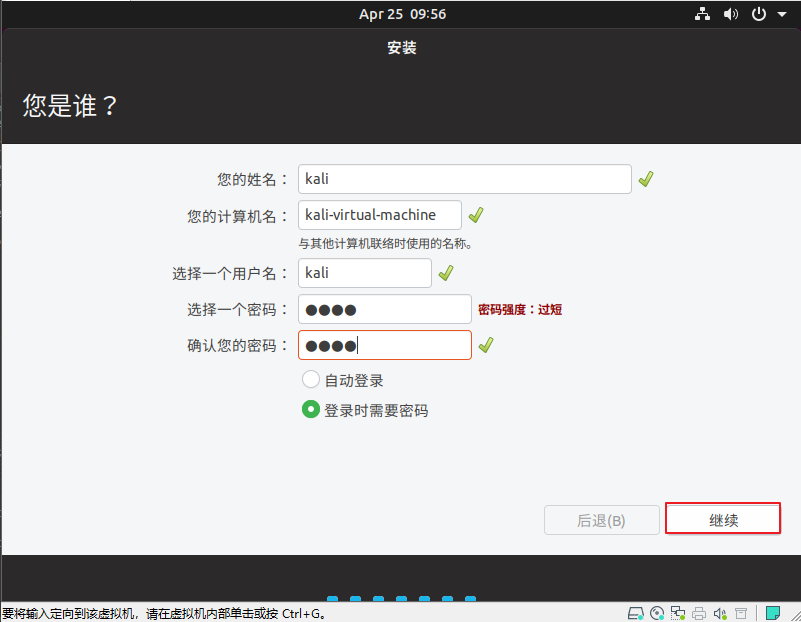The image size is (801, 622).
Task: Select the 登录时需要密码 radio button
Action: click(311, 409)
